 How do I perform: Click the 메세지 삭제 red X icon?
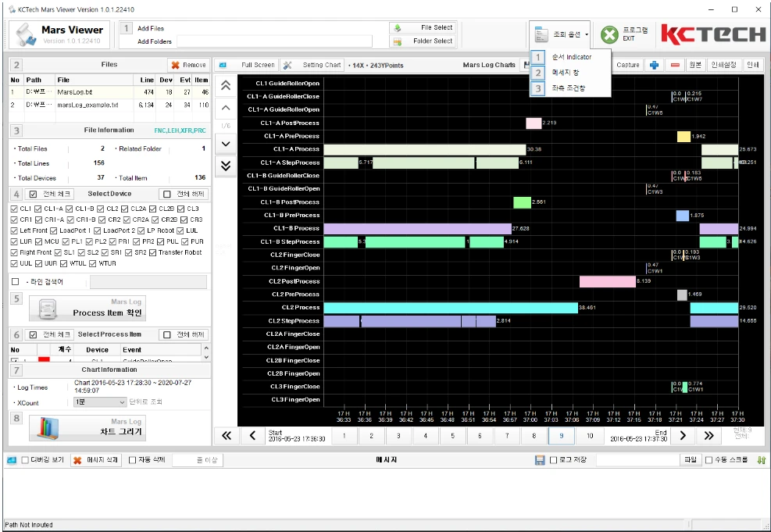tap(77, 460)
